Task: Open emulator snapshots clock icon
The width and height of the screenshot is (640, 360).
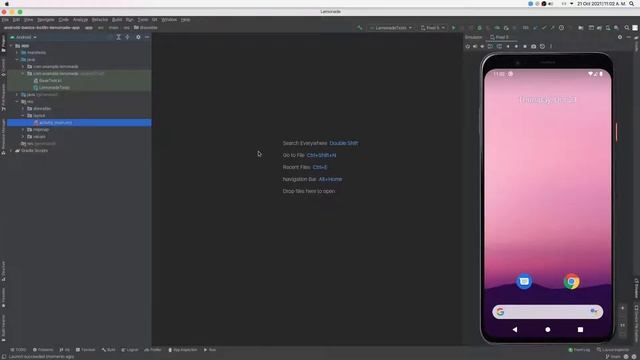Action: [542, 47]
